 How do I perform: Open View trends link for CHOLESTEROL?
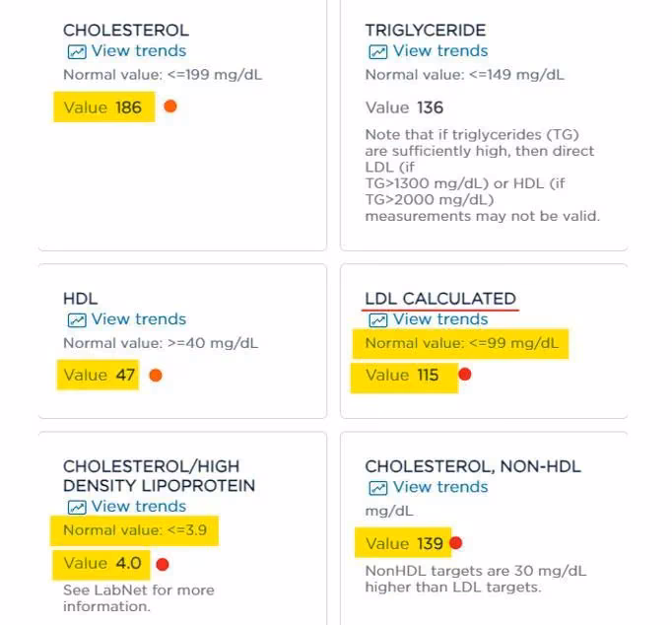(x=139, y=51)
